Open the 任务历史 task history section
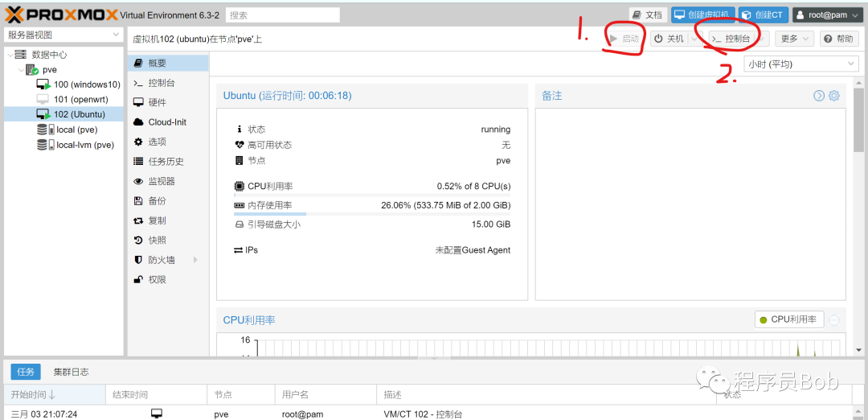The height and width of the screenshot is (420, 868). [168, 162]
